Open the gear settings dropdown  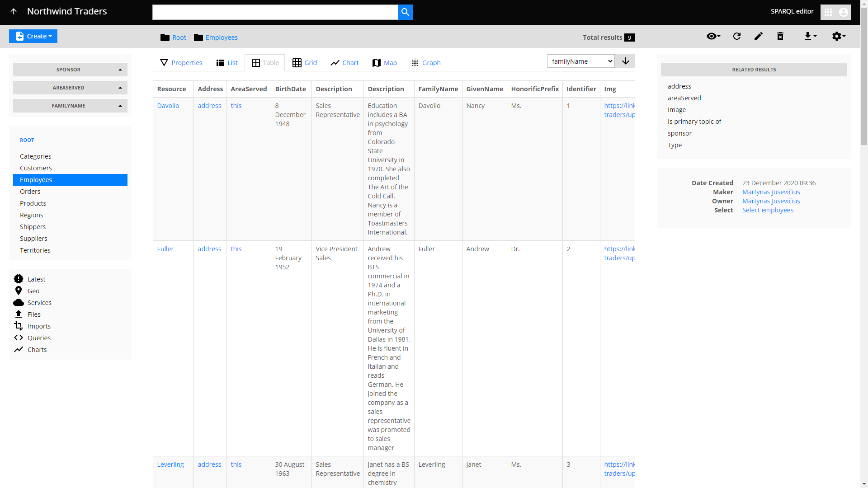(839, 36)
